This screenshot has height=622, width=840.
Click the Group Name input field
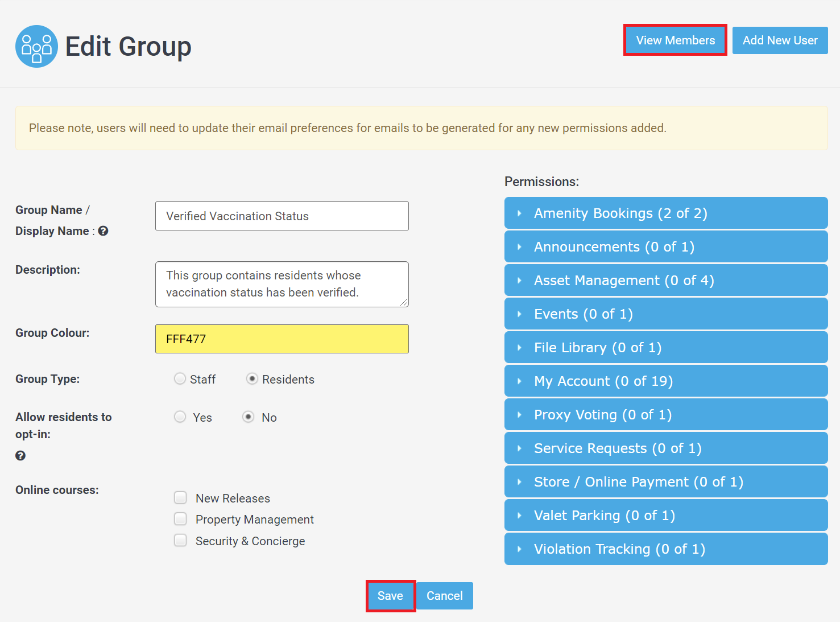tap(282, 216)
